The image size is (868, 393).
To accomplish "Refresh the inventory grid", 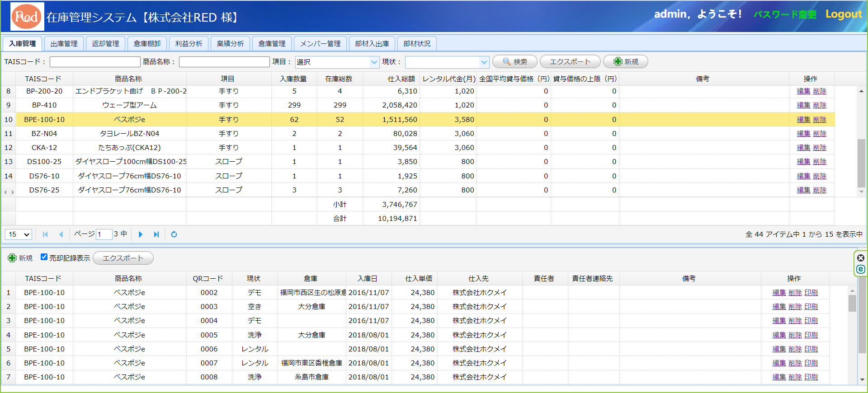I will pyautogui.click(x=174, y=234).
